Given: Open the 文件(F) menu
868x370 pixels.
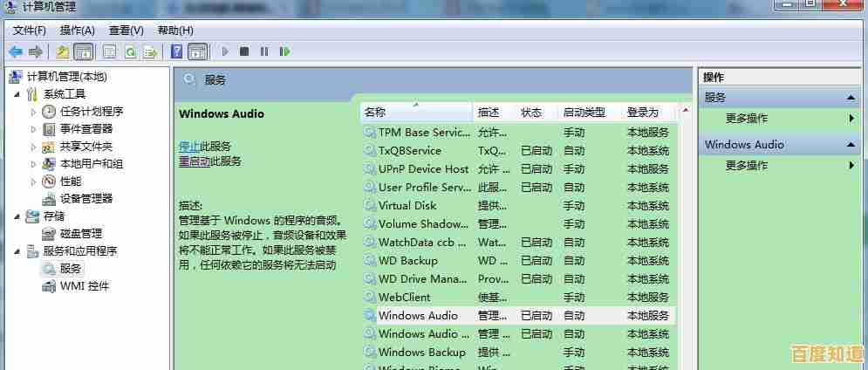Looking at the screenshot, I should (x=30, y=30).
